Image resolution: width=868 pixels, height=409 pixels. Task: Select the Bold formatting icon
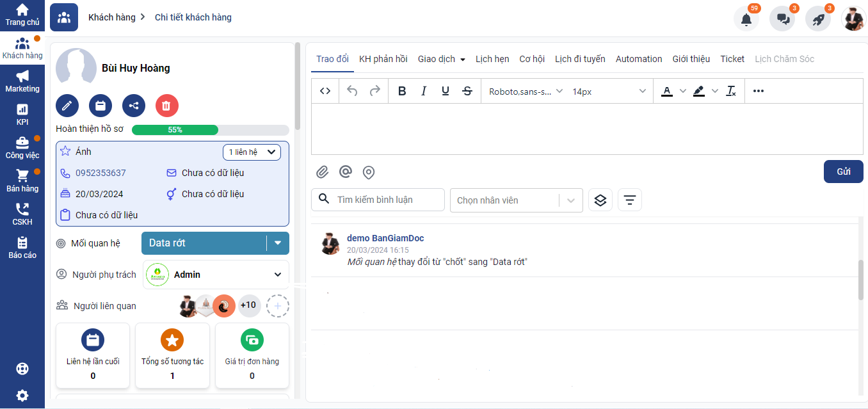pyautogui.click(x=402, y=91)
